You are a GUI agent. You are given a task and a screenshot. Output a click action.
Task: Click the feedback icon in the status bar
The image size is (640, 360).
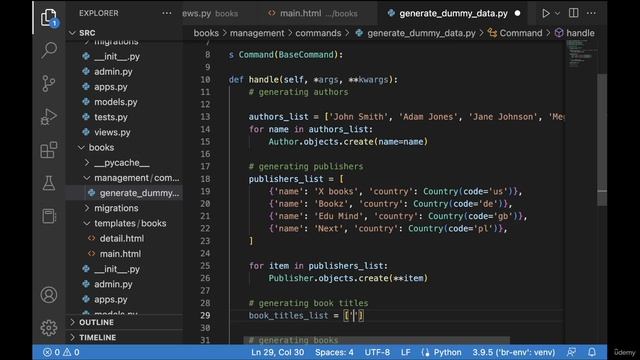coord(571,352)
